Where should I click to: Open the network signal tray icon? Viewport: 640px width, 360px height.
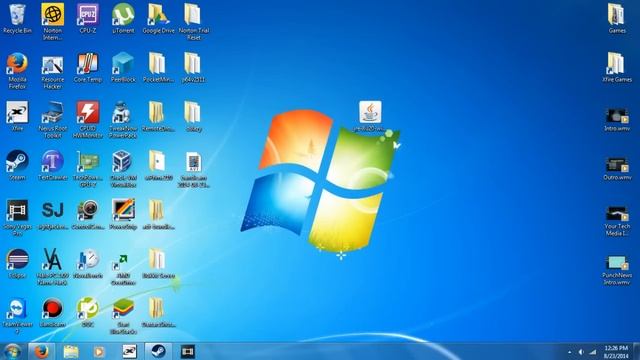[x=593, y=352]
